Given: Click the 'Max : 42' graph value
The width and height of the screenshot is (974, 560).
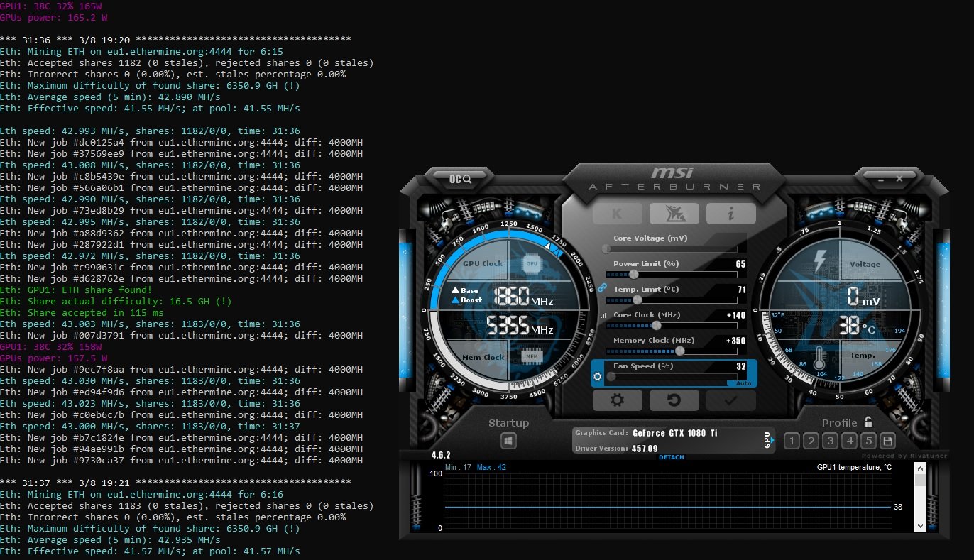Looking at the screenshot, I should (x=491, y=467).
